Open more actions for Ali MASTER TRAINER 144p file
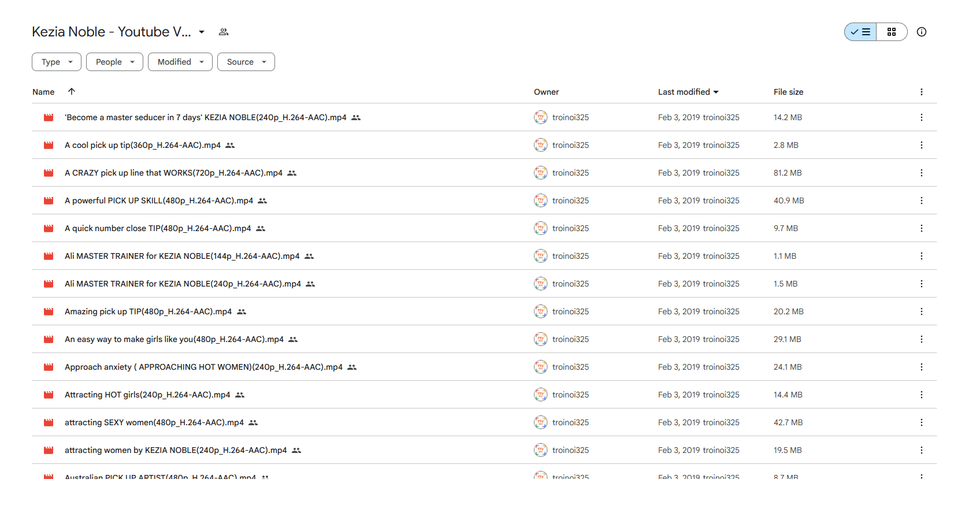 [922, 256]
